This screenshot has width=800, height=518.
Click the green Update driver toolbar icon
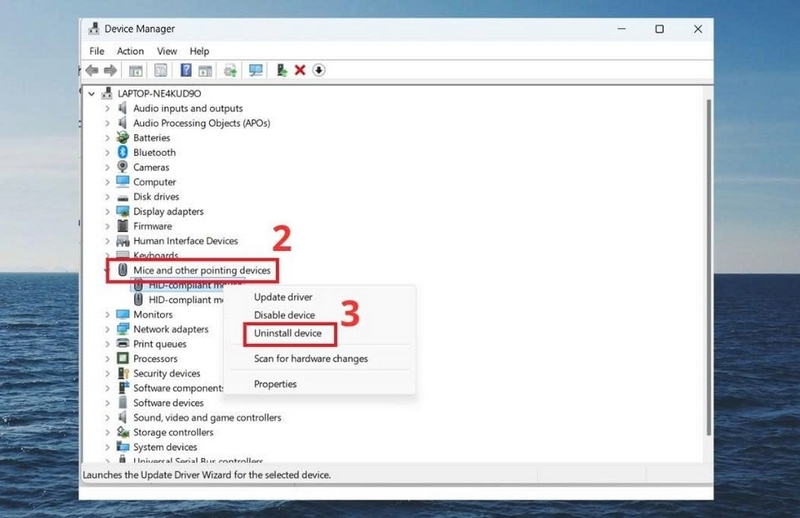281,70
